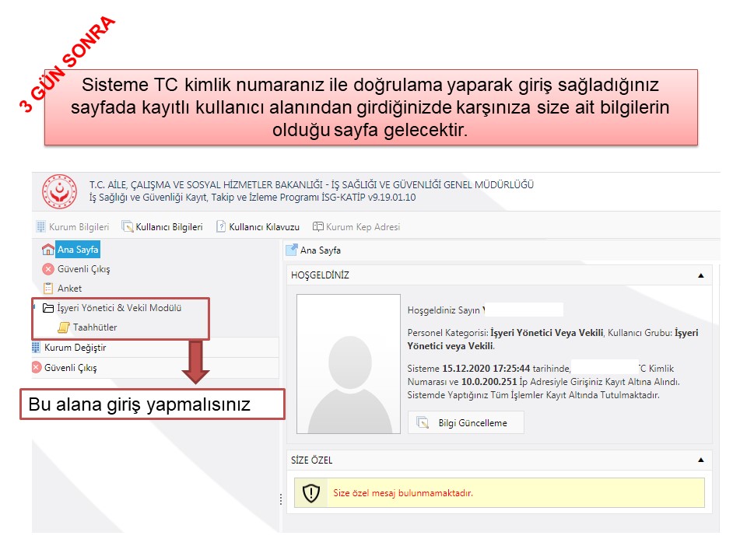Click the Kurum Kep Adresi toolbar item

click(x=356, y=227)
